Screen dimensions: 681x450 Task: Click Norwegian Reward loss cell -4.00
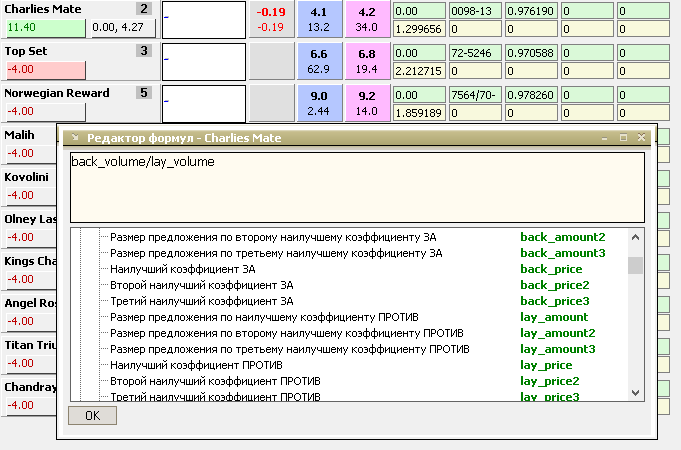[46, 112]
